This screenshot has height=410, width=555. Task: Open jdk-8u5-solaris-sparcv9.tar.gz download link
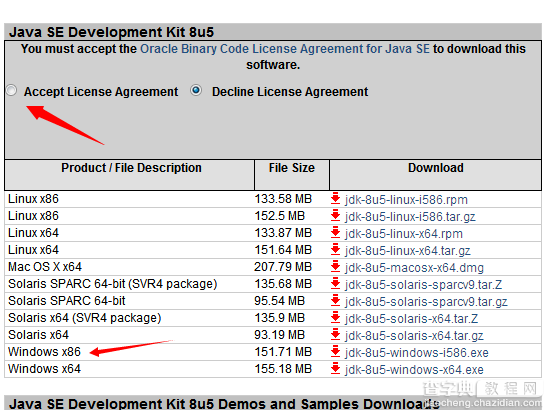click(x=426, y=302)
